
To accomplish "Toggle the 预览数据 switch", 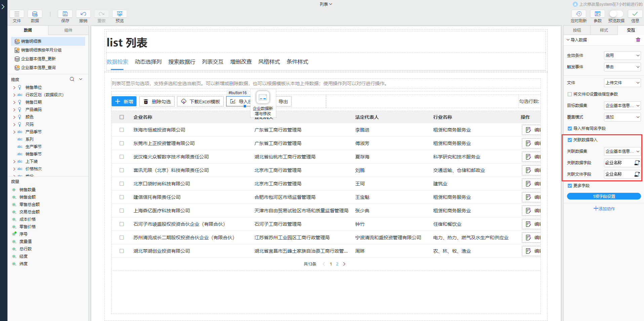I will [x=616, y=14].
